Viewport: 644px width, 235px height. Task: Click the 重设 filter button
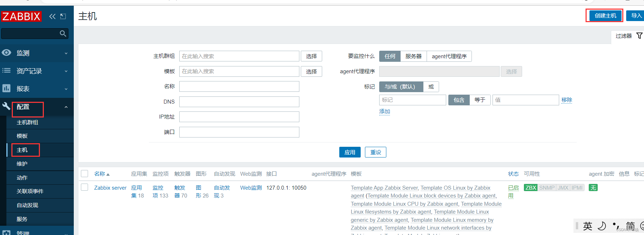coord(376,152)
